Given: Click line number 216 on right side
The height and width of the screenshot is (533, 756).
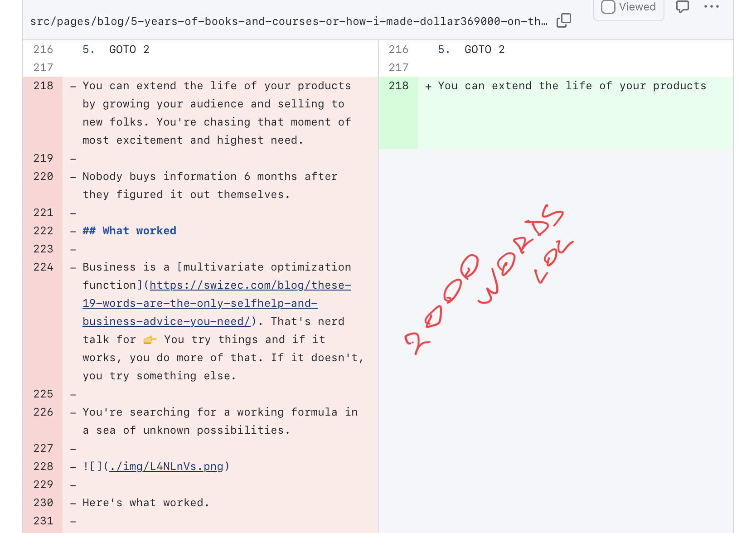Looking at the screenshot, I should [x=398, y=49].
